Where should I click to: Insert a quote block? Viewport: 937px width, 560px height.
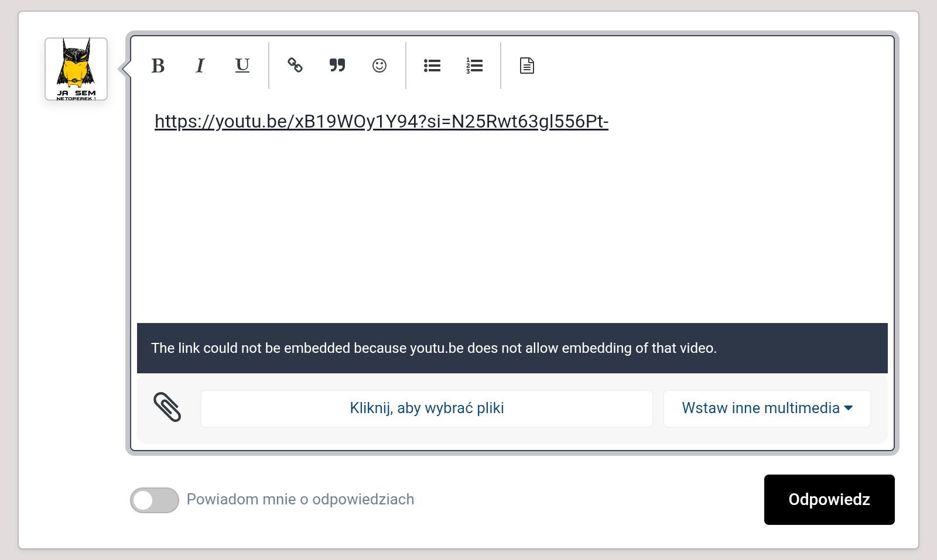[x=337, y=66]
